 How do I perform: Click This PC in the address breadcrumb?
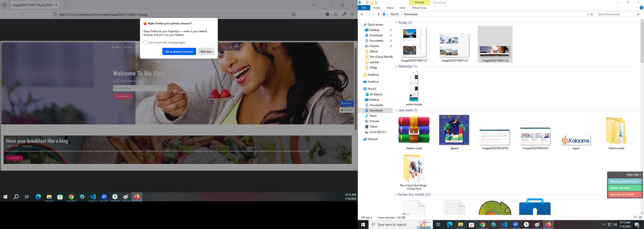coord(394,14)
